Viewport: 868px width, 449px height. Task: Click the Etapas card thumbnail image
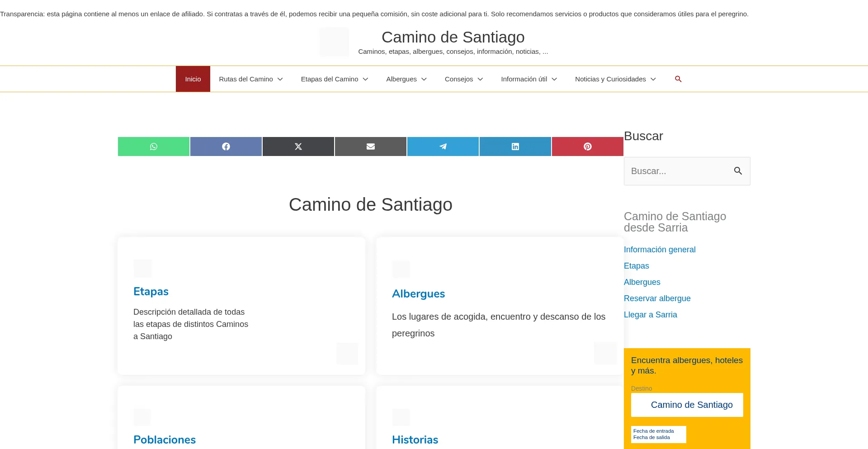(x=347, y=354)
